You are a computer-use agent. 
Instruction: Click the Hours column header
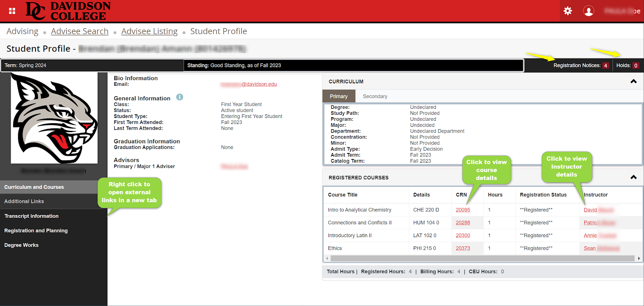pyautogui.click(x=495, y=195)
